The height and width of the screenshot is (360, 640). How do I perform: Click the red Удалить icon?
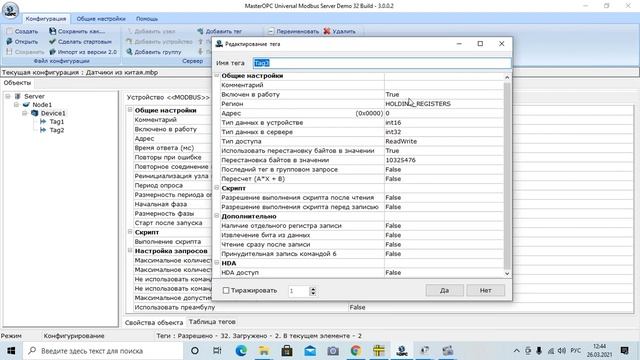pyautogui.click(x=327, y=31)
